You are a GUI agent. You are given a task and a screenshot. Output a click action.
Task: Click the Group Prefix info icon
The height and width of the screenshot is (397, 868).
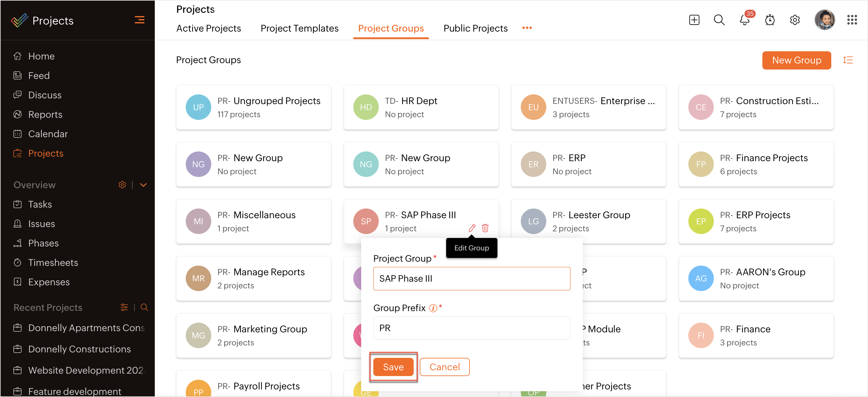click(x=433, y=308)
